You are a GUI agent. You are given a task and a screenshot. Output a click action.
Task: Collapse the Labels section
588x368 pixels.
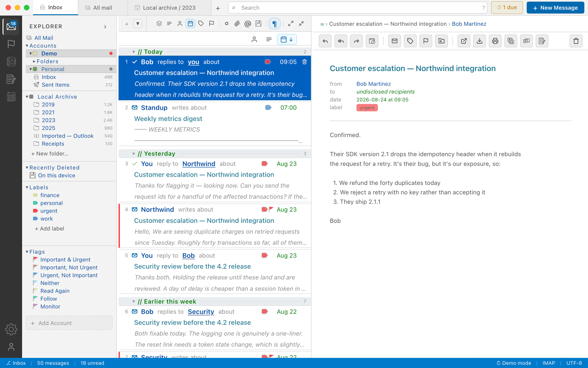[x=27, y=187]
